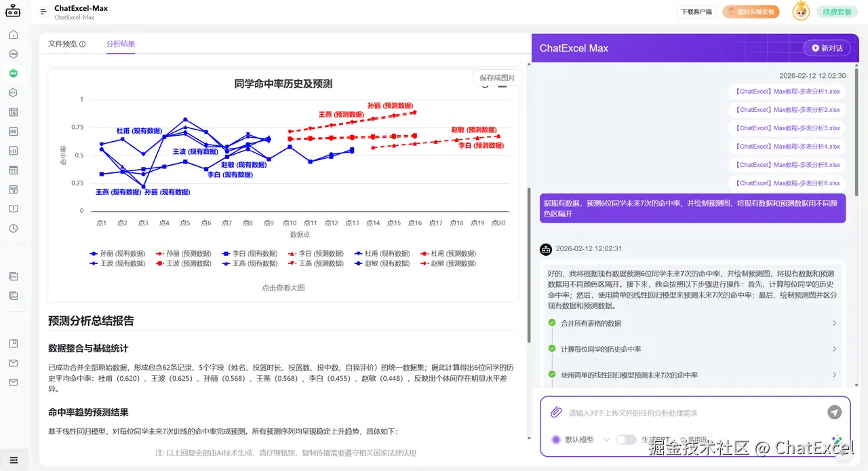Select the MAX workspace icon in sidebar
868x471 pixels.
(15, 73)
